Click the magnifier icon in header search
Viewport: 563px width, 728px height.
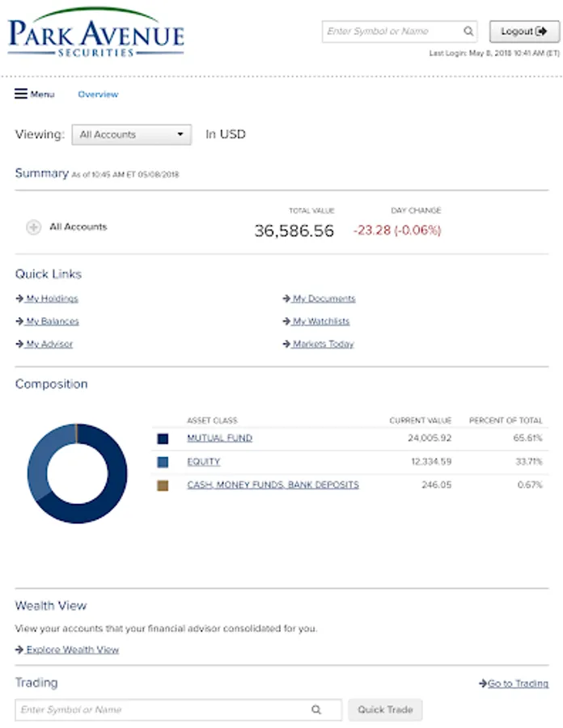coord(468,31)
